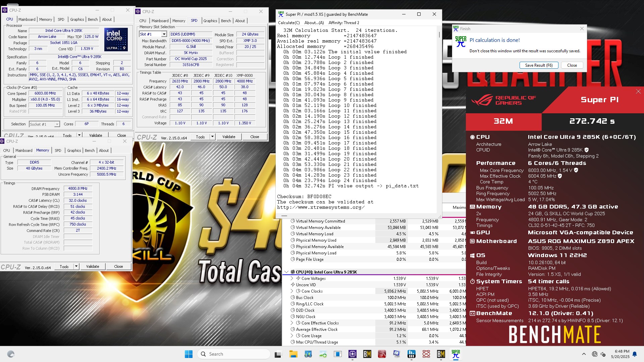Open BenchMate icon beside Super PI taskbar icon
The height and width of the screenshot is (362, 644).
(441, 354)
